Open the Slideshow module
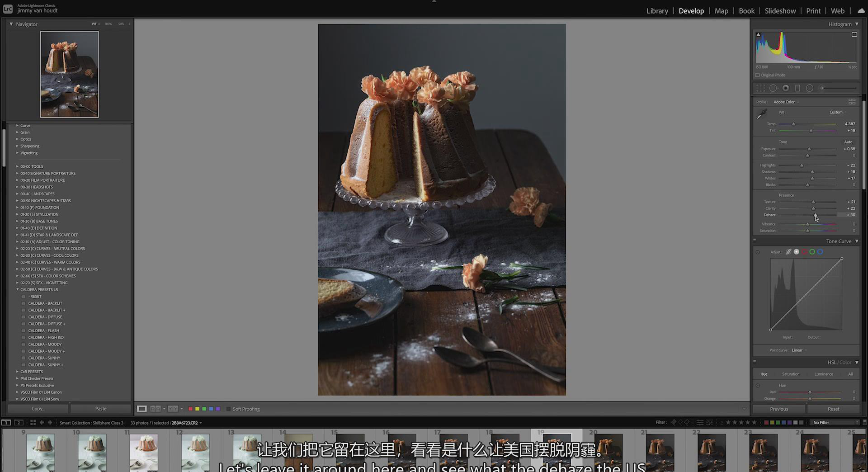 coord(780,11)
